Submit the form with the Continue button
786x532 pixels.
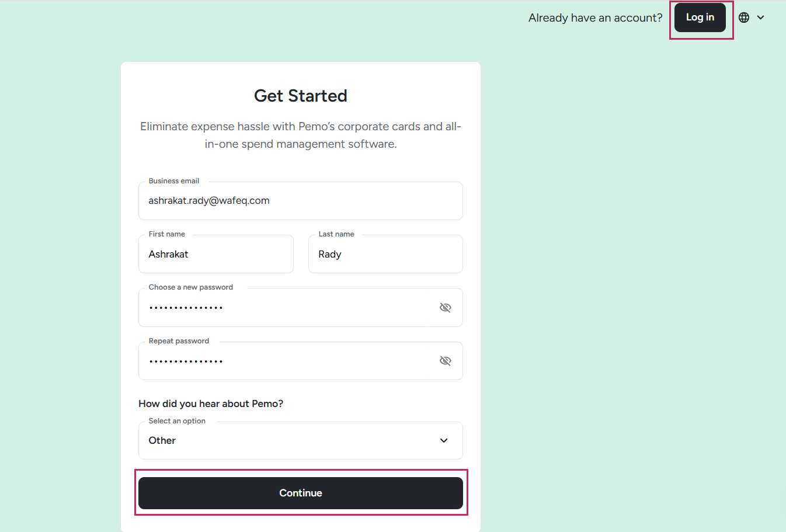coord(300,493)
